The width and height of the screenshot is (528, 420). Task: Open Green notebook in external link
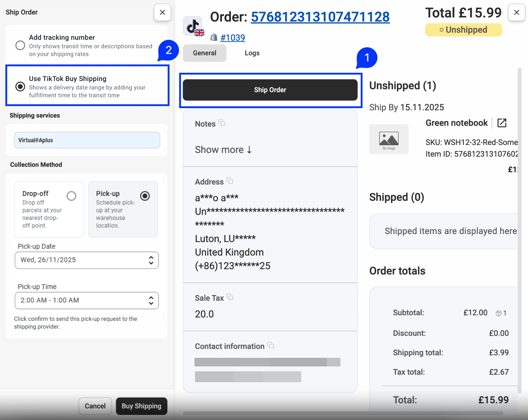(502, 123)
